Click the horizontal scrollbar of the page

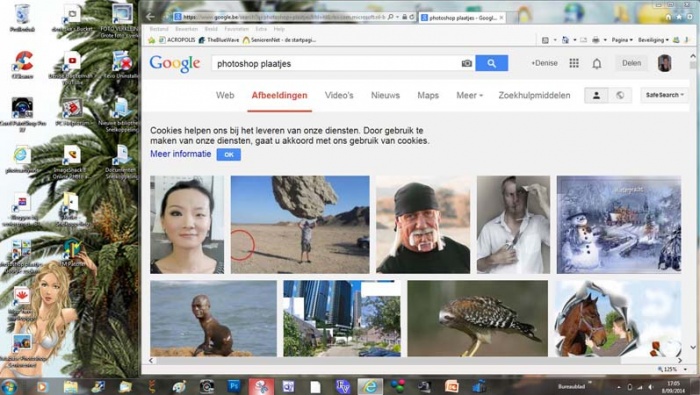(x=415, y=360)
